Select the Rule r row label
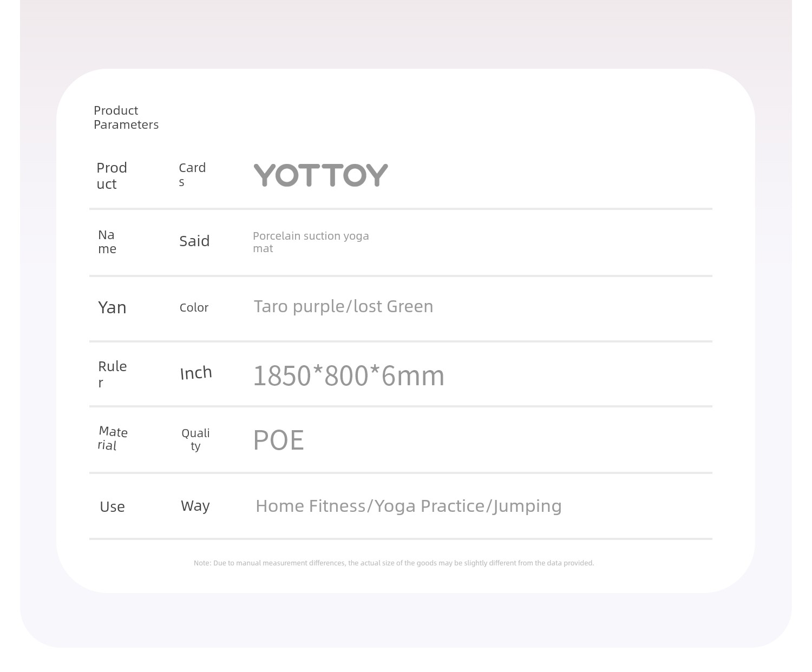The height and width of the screenshot is (672, 812). pyautogui.click(x=113, y=374)
